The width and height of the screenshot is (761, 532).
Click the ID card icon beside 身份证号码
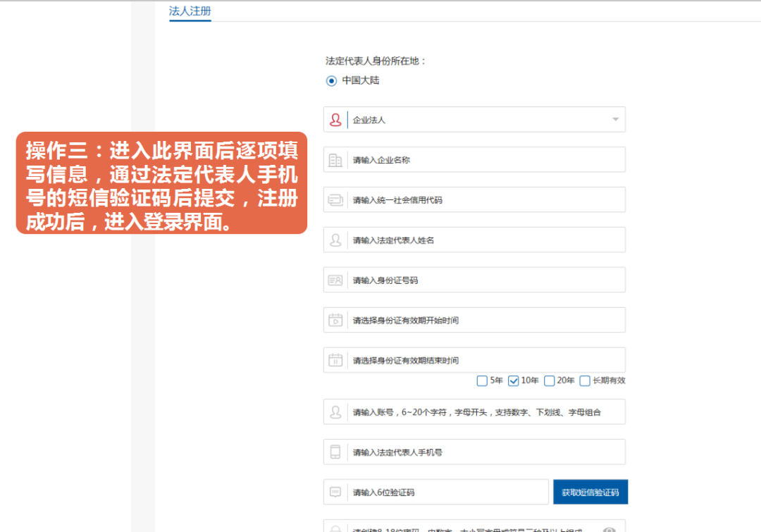tap(336, 280)
